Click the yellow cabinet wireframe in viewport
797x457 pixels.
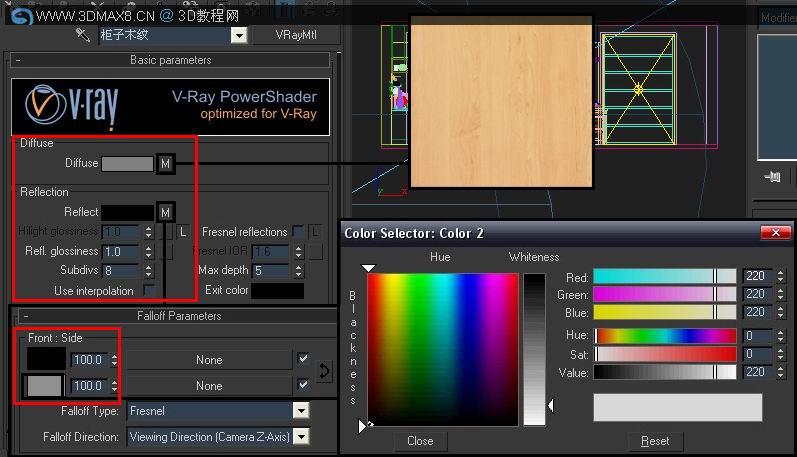(638, 89)
